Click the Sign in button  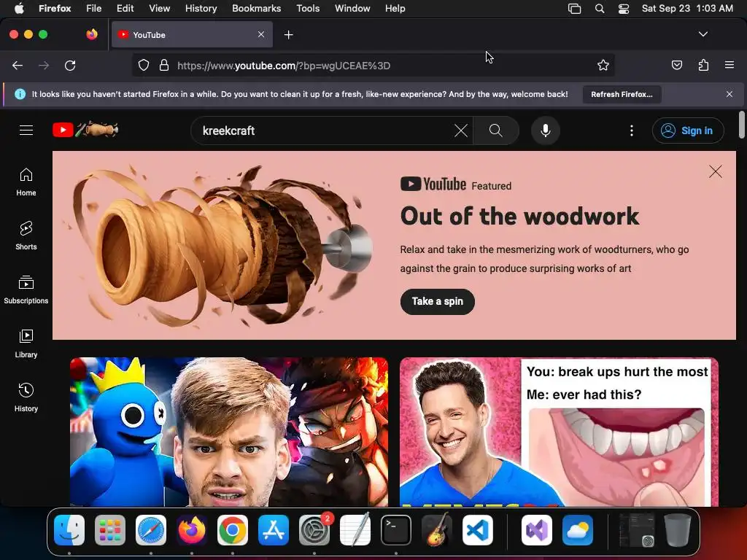tap(688, 131)
